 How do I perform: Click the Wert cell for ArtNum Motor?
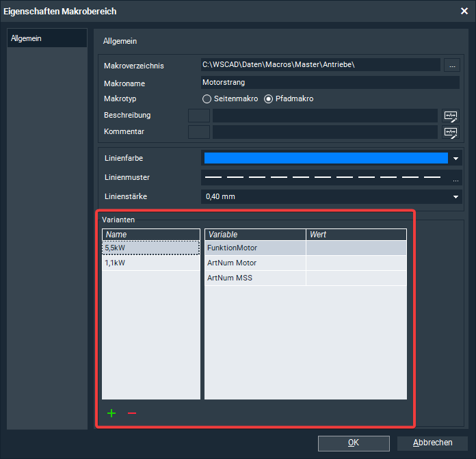pos(356,263)
